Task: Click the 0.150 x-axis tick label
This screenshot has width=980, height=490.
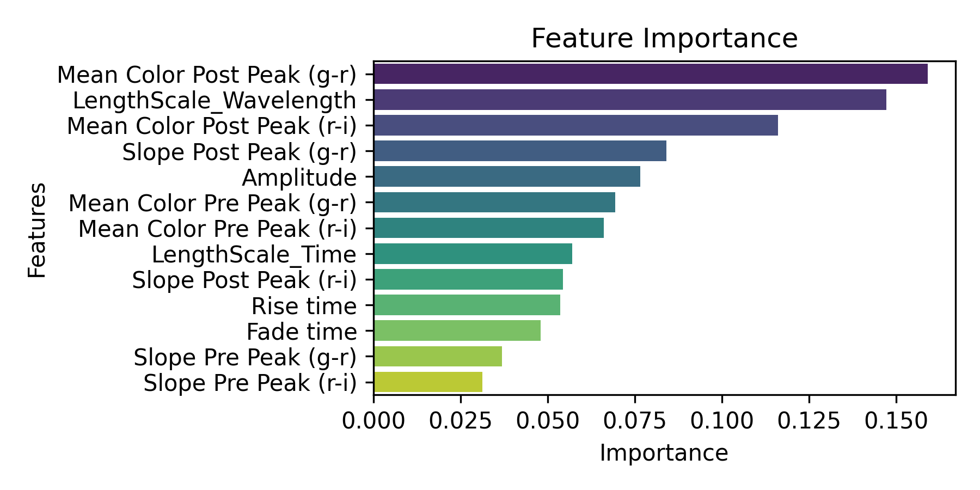Action: pos(896,421)
